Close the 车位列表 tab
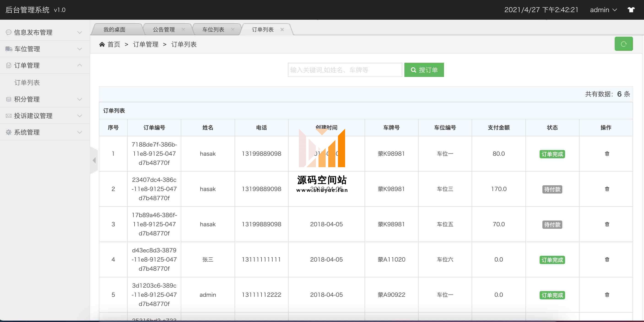This screenshot has height=322, width=644. tap(233, 29)
